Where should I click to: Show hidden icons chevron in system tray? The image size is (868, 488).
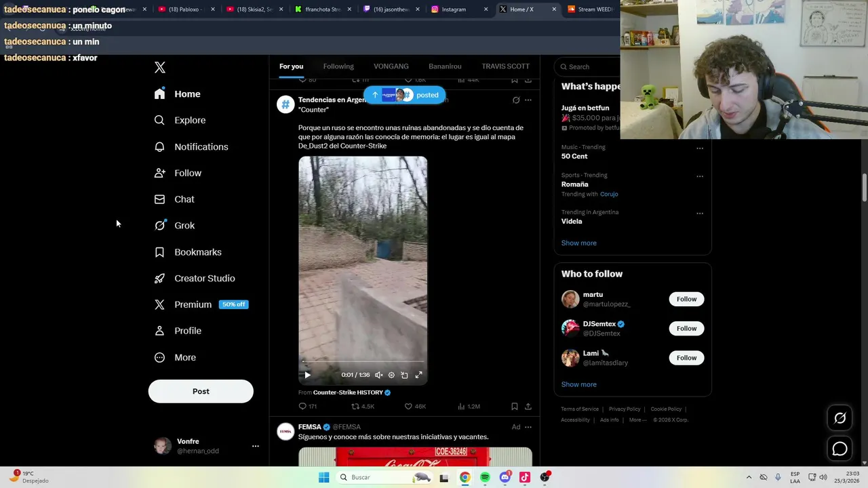coord(749,477)
